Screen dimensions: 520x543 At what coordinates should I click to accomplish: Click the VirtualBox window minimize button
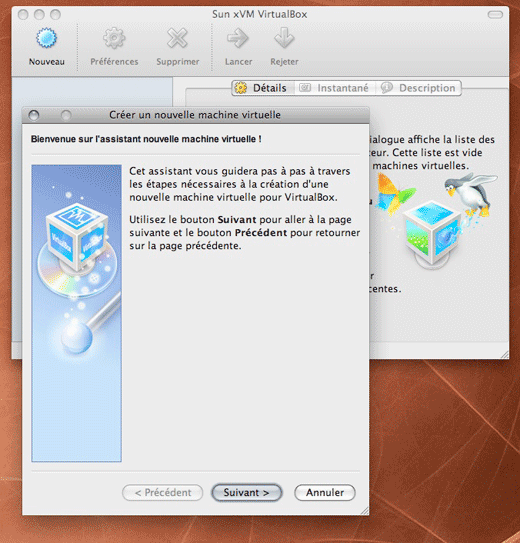pyautogui.click(x=39, y=15)
